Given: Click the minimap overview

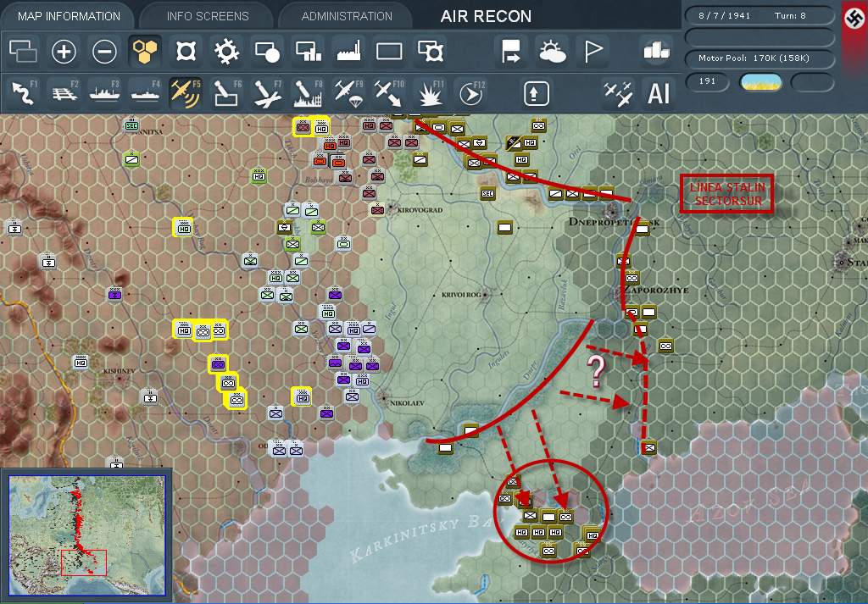Looking at the screenshot, I should pyautogui.click(x=87, y=535).
